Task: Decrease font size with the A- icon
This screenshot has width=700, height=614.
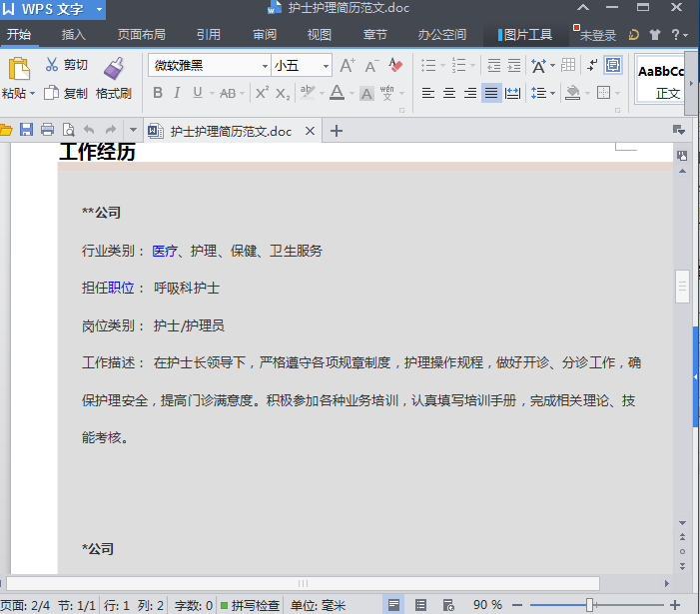Action: coord(371,66)
